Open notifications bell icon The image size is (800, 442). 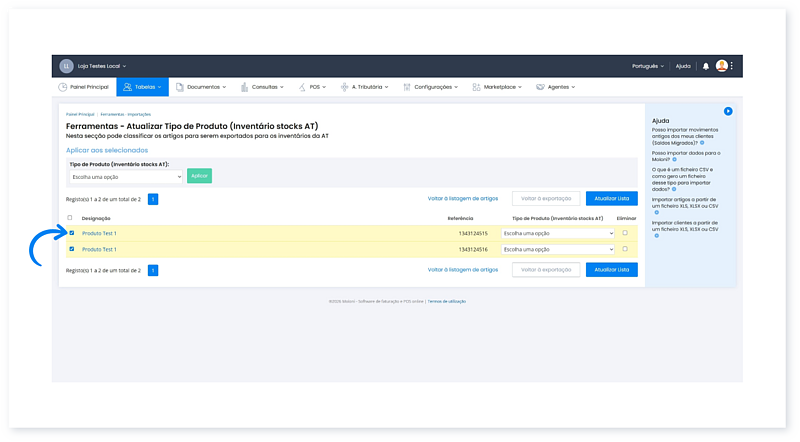[x=706, y=66]
